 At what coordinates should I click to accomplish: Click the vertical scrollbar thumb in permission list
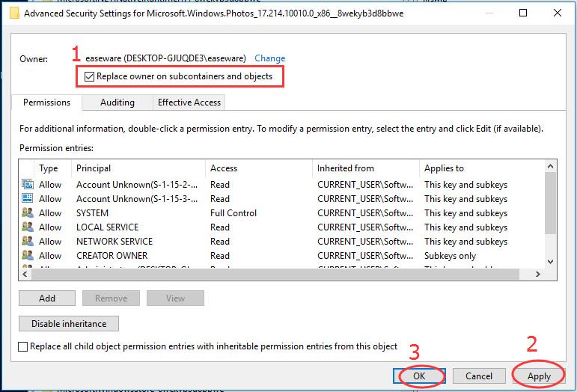point(551,203)
